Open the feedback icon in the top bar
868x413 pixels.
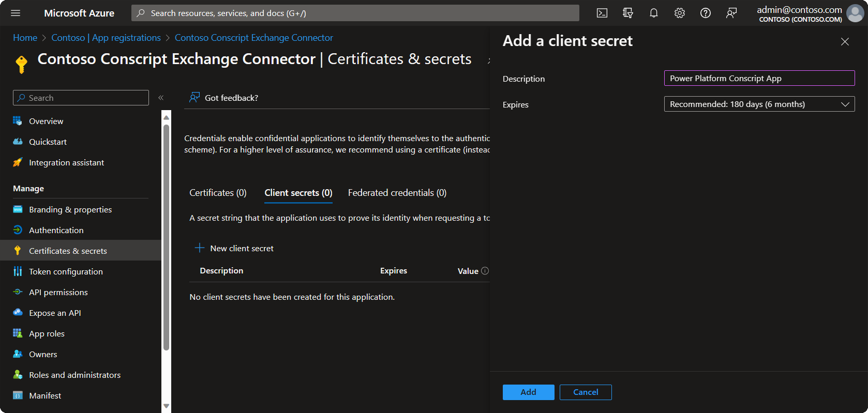click(731, 13)
